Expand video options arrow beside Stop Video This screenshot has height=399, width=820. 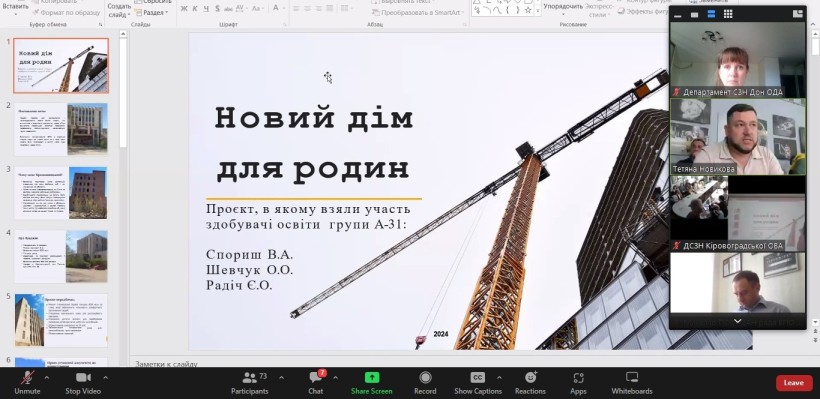pos(105,377)
